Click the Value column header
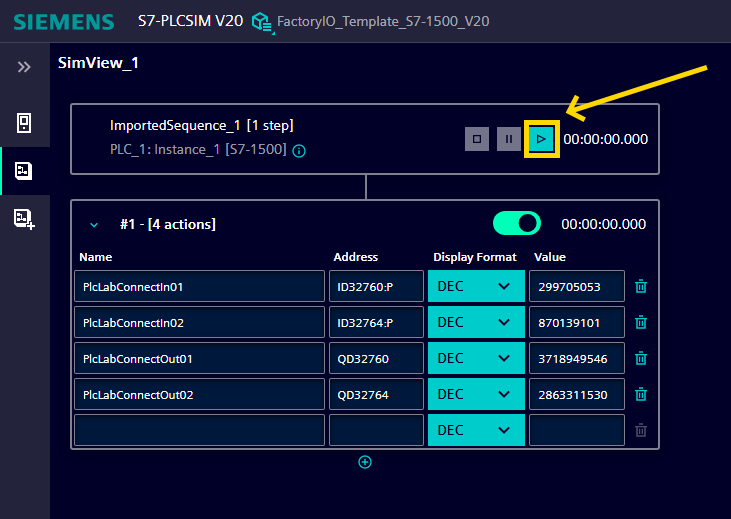 tap(550, 257)
